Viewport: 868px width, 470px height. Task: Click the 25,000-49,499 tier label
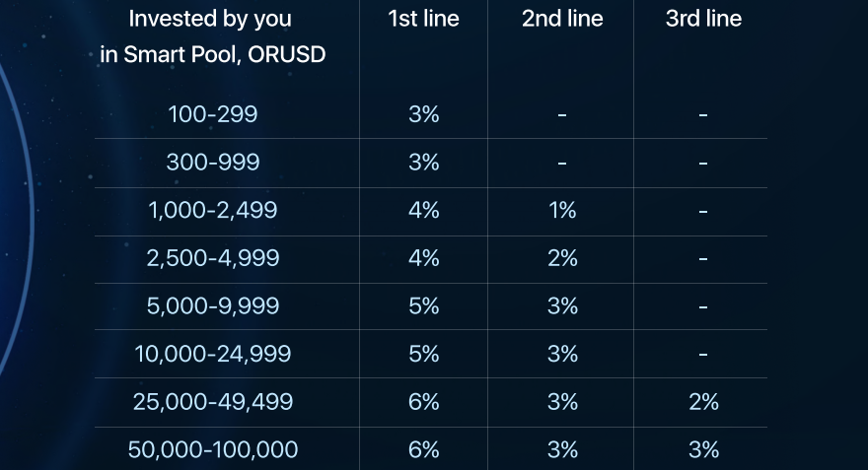[213, 402]
